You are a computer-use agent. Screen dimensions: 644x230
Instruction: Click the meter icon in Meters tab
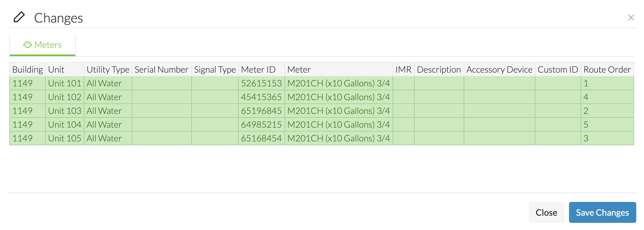(x=28, y=45)
